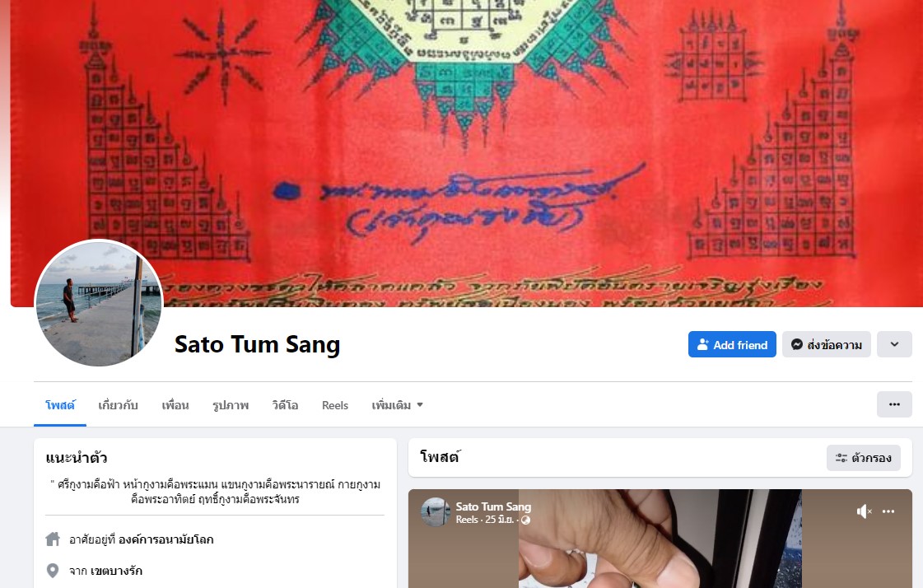Open the ตัวกรอง post filter button
Viewport: 923px width, 588px height.
click(x=863, y=458)
